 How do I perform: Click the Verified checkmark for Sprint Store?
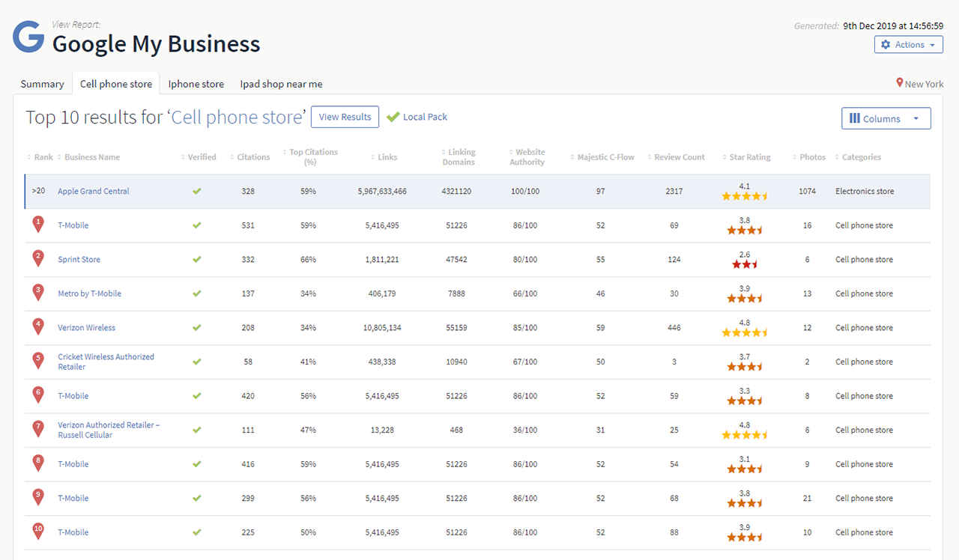pos(196,259)
